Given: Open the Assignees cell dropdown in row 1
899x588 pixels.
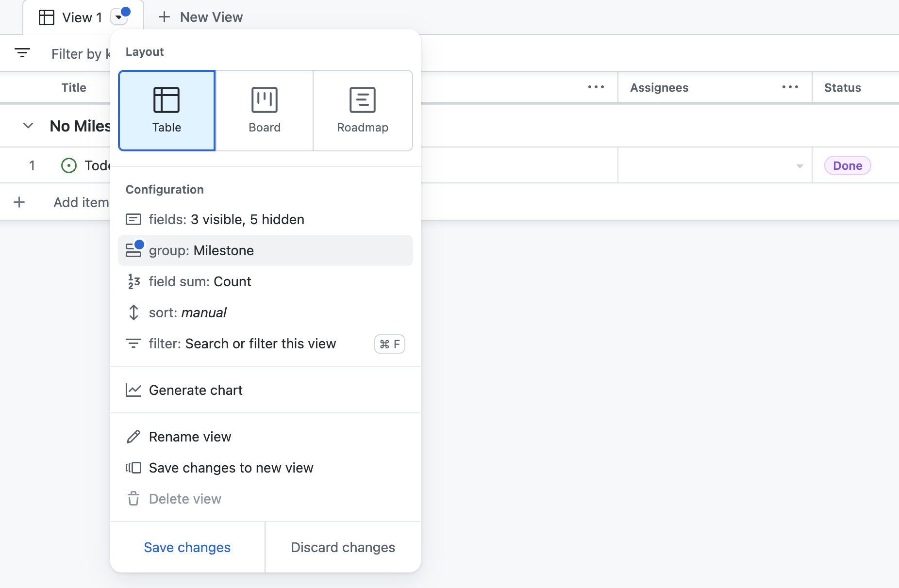Looking at the screenshot, I should [x=799, y=166].
